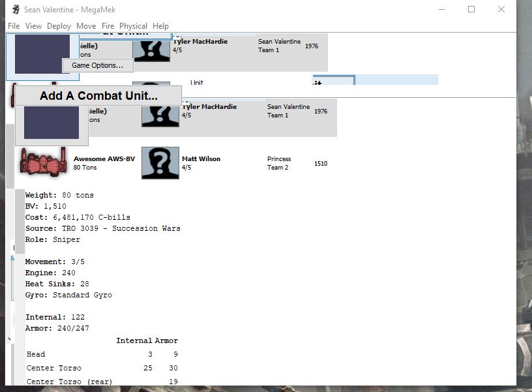Click Matt Wilson's pilot portrait
Viewport: 532px width, 392px height.
point(160,163)
